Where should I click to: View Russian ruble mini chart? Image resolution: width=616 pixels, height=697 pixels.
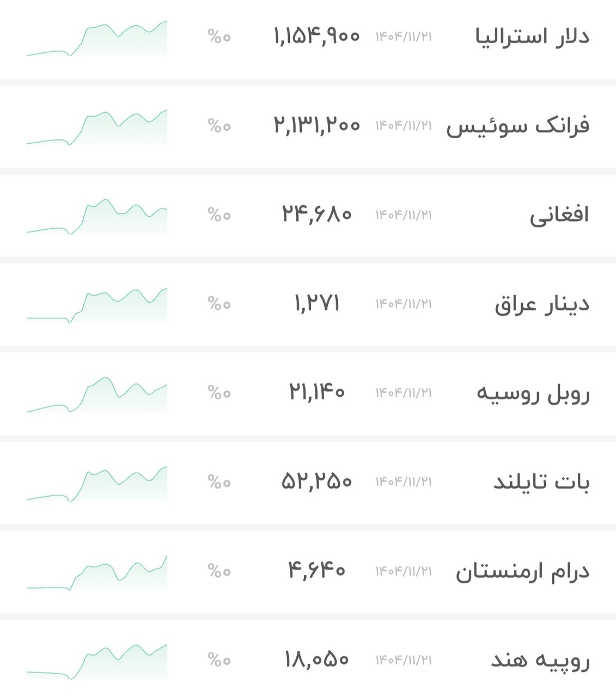[97, 395]
